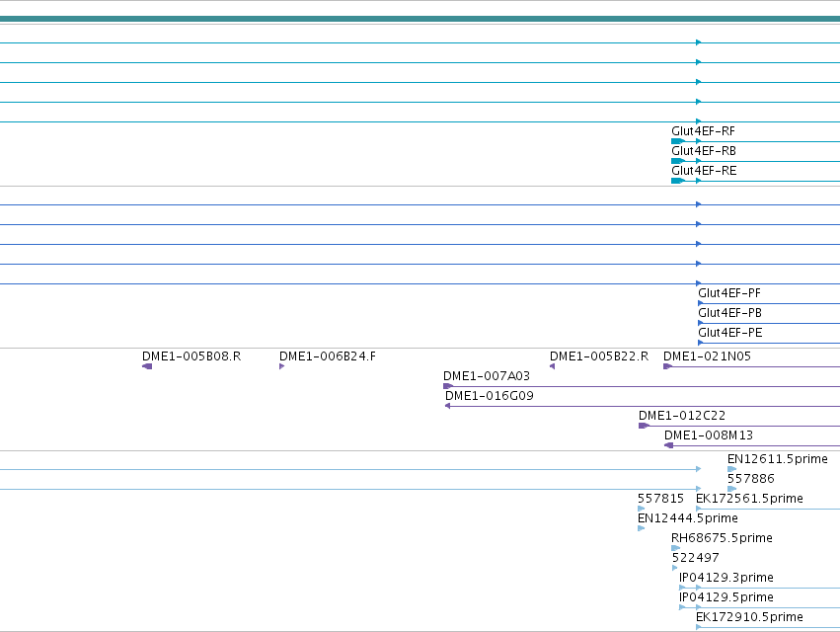Select the Glut4EF-RE transcript label
The image size is (840, 632).
(x=704, y=171)
